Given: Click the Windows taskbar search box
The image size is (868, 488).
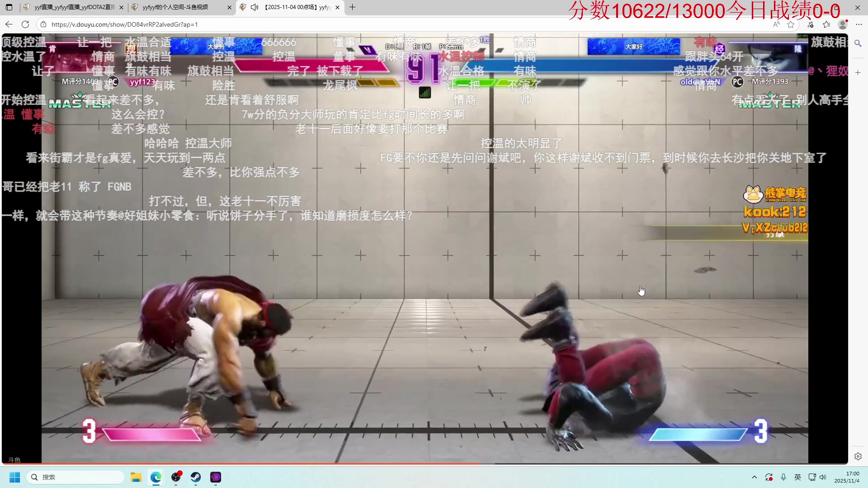Looking at the screenshot, I should point(76,477).
